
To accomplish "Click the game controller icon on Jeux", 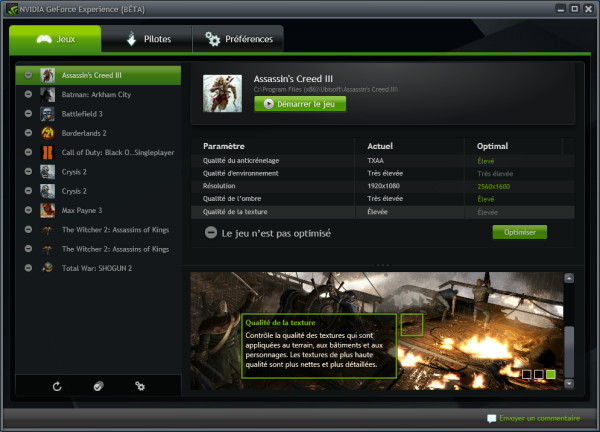I will click(44, 39).
